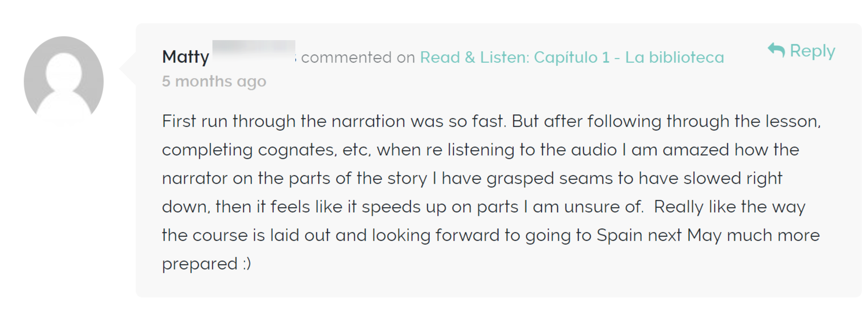Click the speech-bubble pointer beside the avatar
The image size is (868, 316).
point(128,68)
